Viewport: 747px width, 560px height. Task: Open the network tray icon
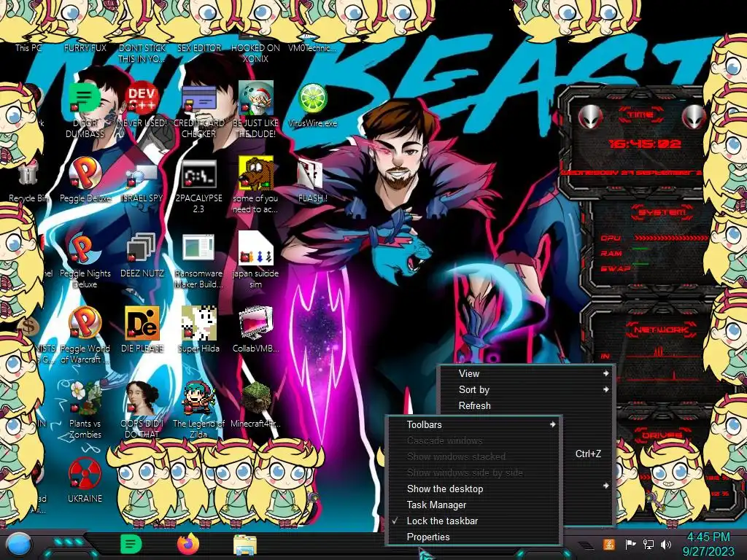[648, 544]
